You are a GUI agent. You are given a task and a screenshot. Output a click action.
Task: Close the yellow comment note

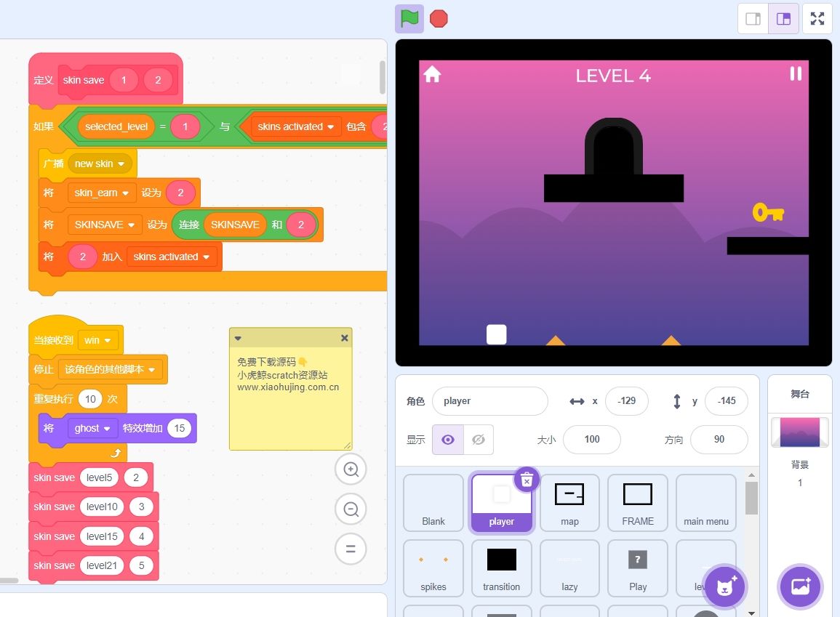344,338
